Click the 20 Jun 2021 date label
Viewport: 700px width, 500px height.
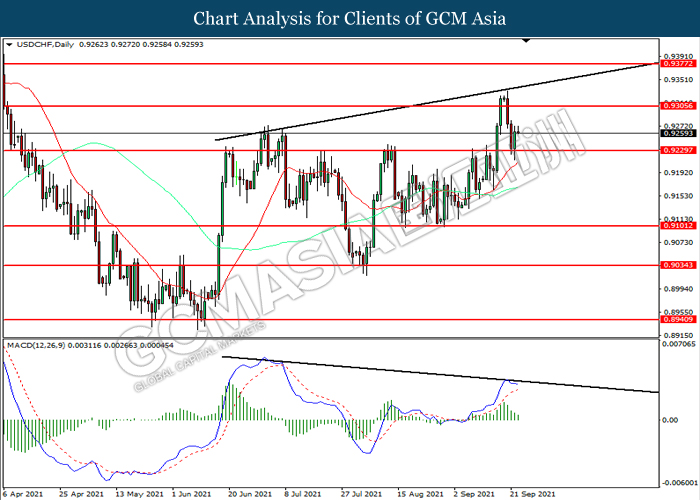click(x=249, y=493)
